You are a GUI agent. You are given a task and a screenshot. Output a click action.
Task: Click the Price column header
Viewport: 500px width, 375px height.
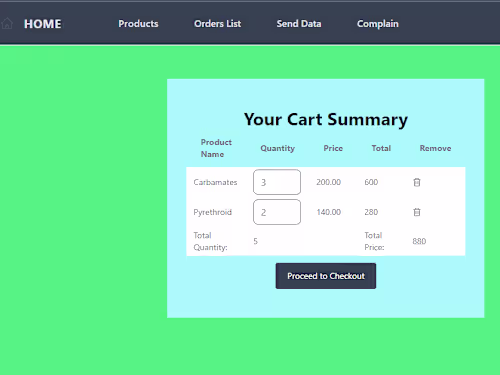click(x=333, y=148)
